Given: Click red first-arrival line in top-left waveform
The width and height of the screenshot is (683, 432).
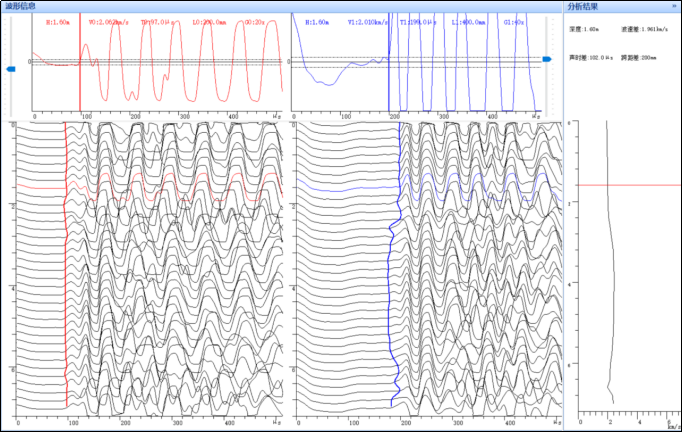Looking at the screenshot, I should click(80, 80).
